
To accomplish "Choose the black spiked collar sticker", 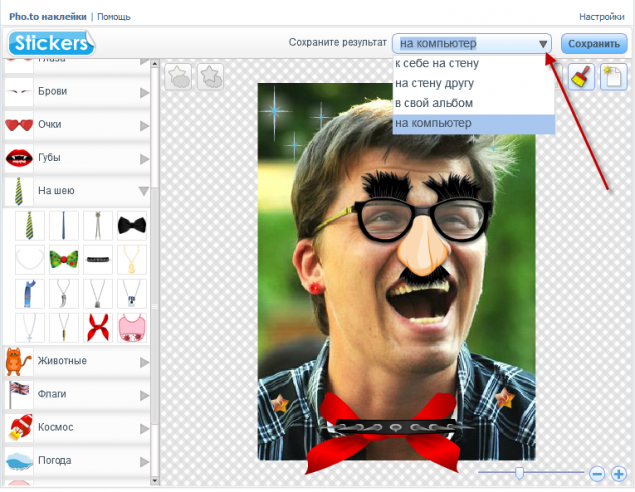I will 98,259.
